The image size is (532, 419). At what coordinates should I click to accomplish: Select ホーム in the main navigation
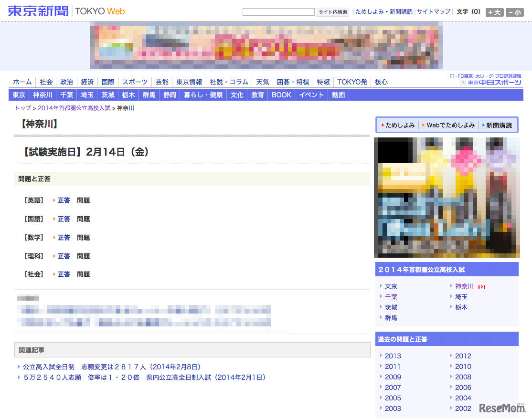click(22, 82)
